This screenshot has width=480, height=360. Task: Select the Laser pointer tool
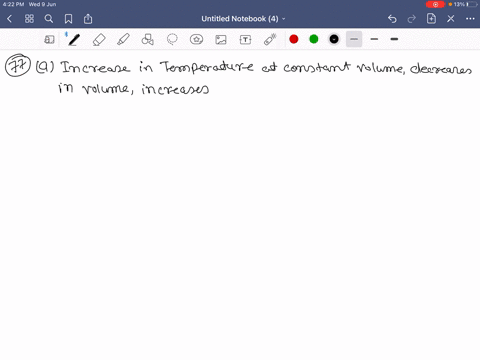pos(270,39)
